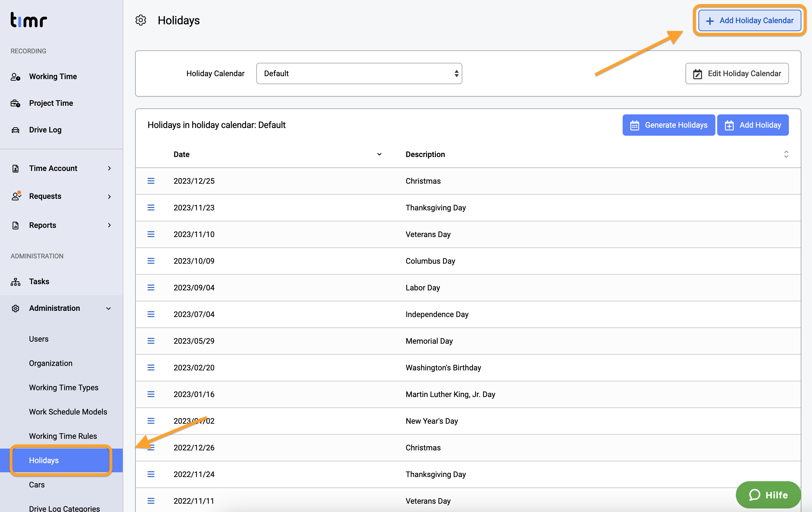Click the Project Time sidebar icon
812x512 pixels.
click(x=15, y=103)
